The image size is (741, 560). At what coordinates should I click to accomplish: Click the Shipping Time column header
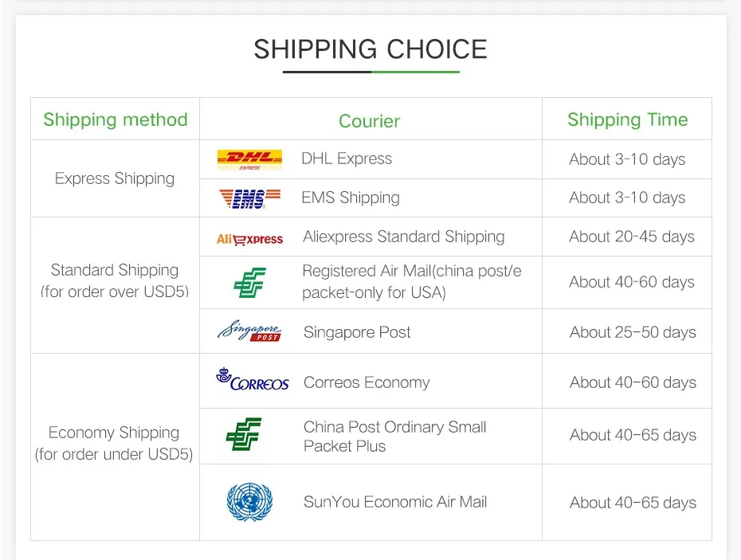(x=628, y=119)
